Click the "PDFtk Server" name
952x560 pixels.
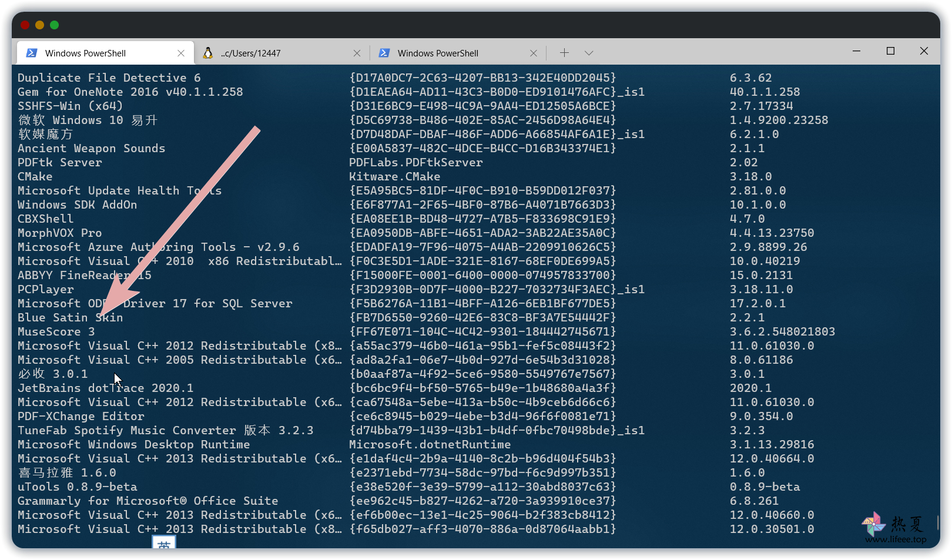point(60,162)
